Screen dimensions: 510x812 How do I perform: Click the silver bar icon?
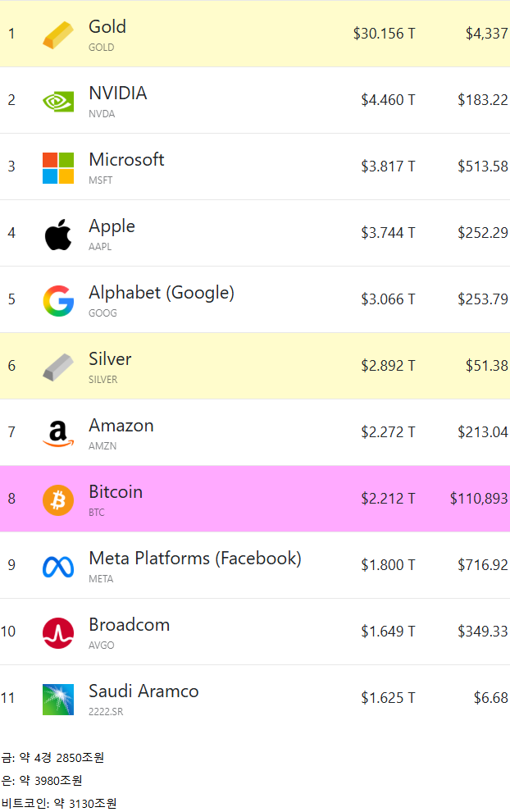(57, 367)
